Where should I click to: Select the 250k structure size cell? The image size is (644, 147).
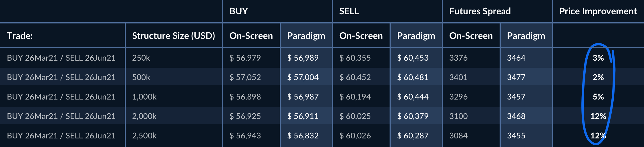[141, 58]
